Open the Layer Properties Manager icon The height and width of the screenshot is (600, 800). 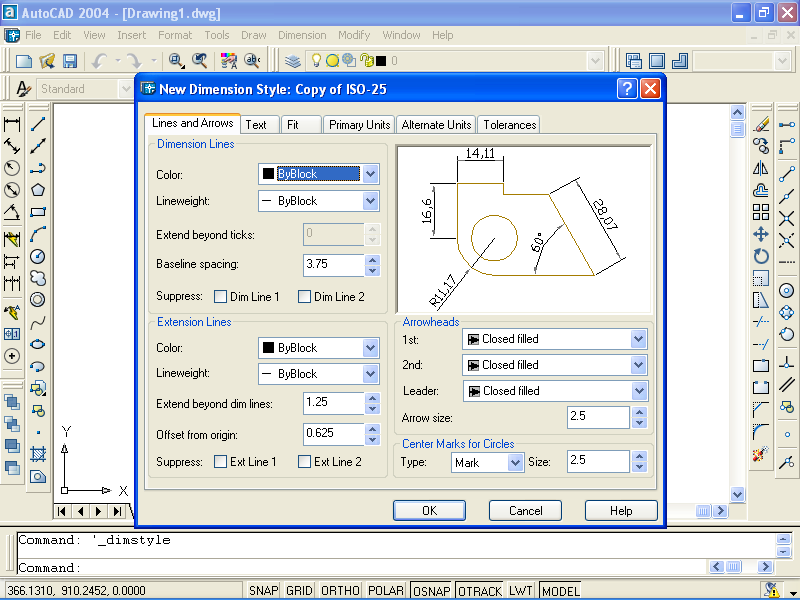(292, 61)
